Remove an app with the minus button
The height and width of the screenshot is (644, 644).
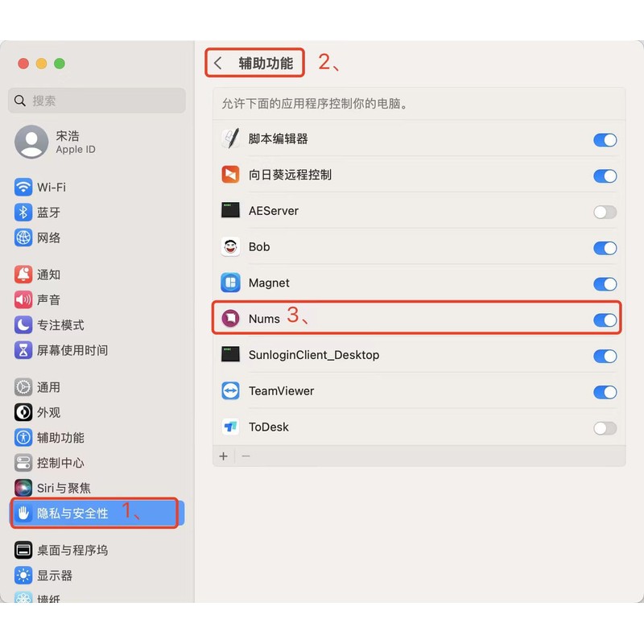(x=246, y=456)
